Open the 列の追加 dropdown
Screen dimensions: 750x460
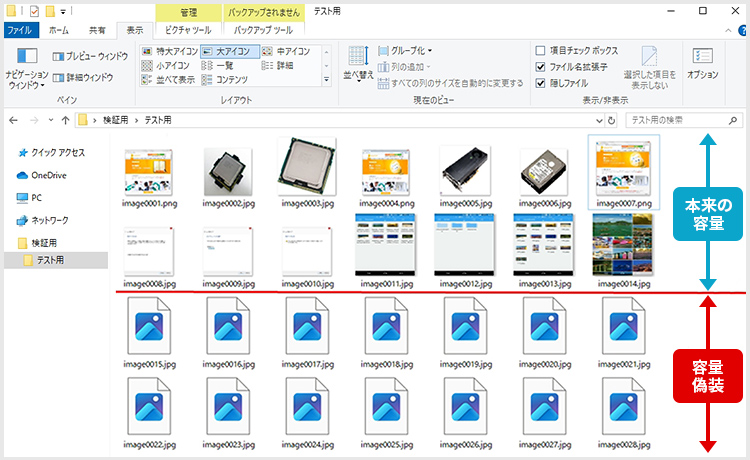[404, 67]
